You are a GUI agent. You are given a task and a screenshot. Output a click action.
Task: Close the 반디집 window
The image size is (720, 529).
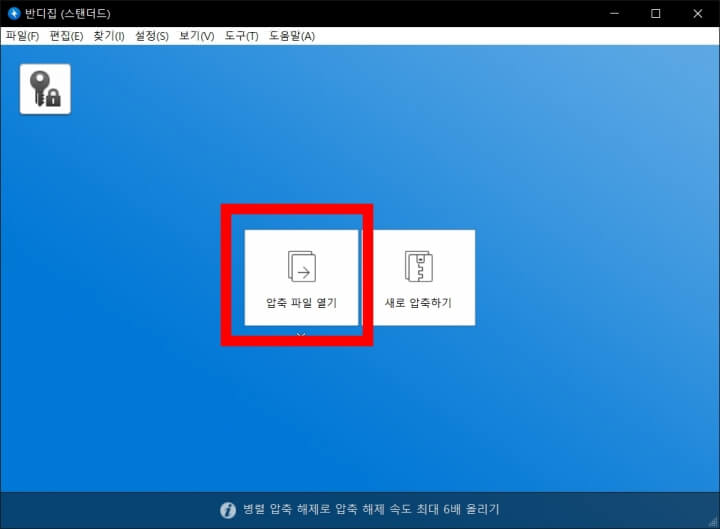(x=698, y=13)
